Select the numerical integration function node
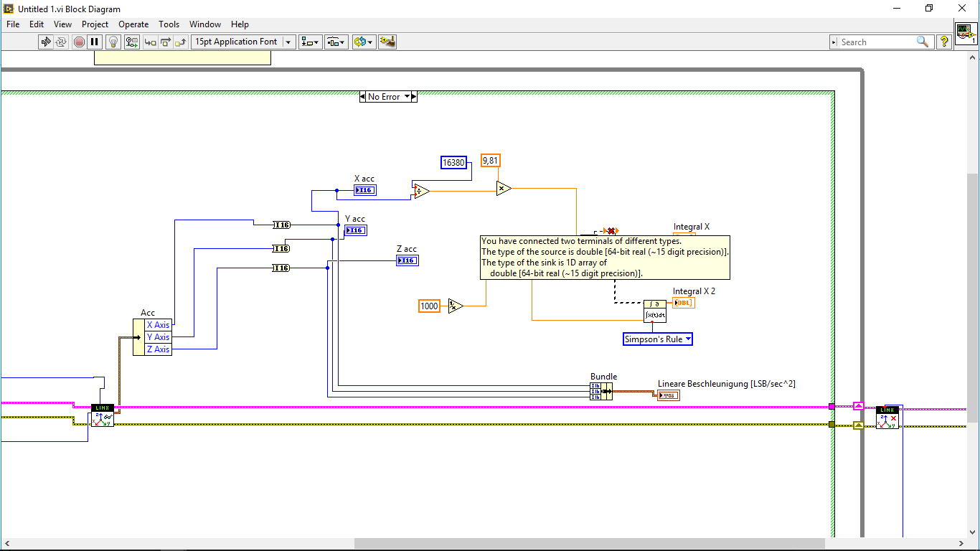The width and height of the screenshot is (980, 551). tap(654, 311)
